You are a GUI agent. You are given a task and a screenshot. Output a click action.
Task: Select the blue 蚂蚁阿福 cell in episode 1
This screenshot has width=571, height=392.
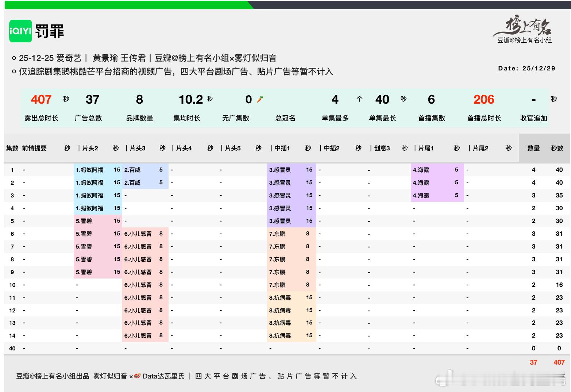[x=90, y=170]
